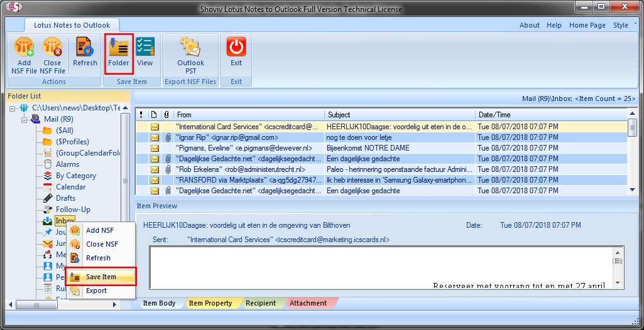644x330 pixels.
Task: Select the Lotus Notes to Outlook ribbon tab
Action: tap(72, 25)
